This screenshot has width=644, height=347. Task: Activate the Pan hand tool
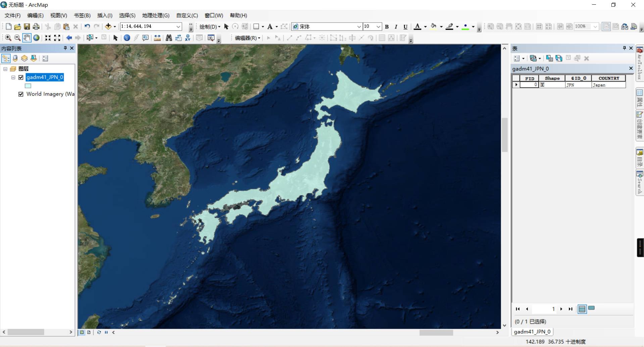27,38
